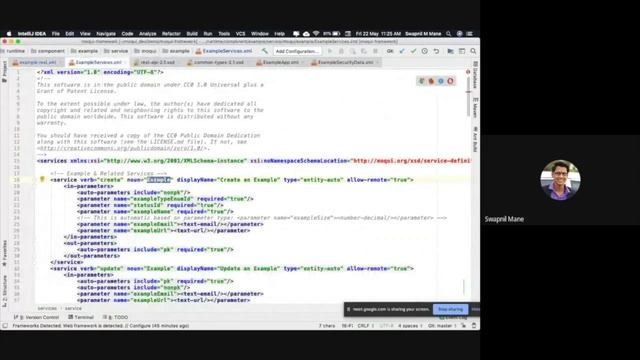The width and height of the screenshot is (640, 360).
Task: Open the UTF-8 encoding selector
Action: [x=386, y=326]
